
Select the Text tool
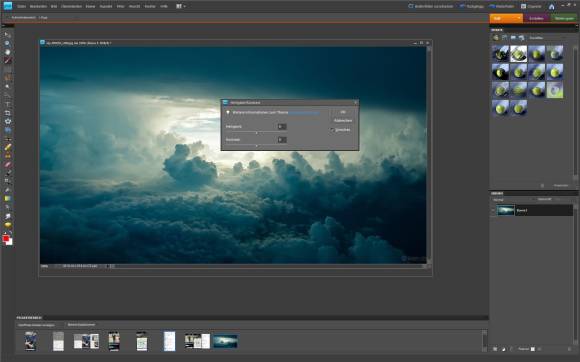tap(7, 104)
